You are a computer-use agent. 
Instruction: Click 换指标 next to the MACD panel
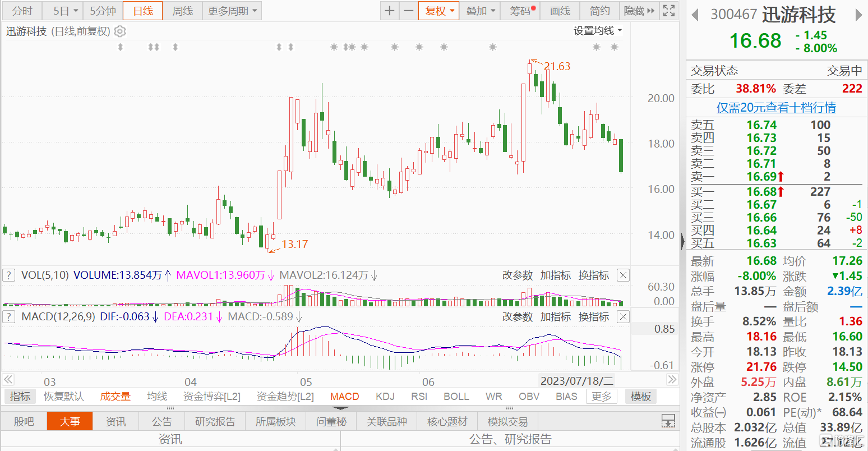[593, 316]
